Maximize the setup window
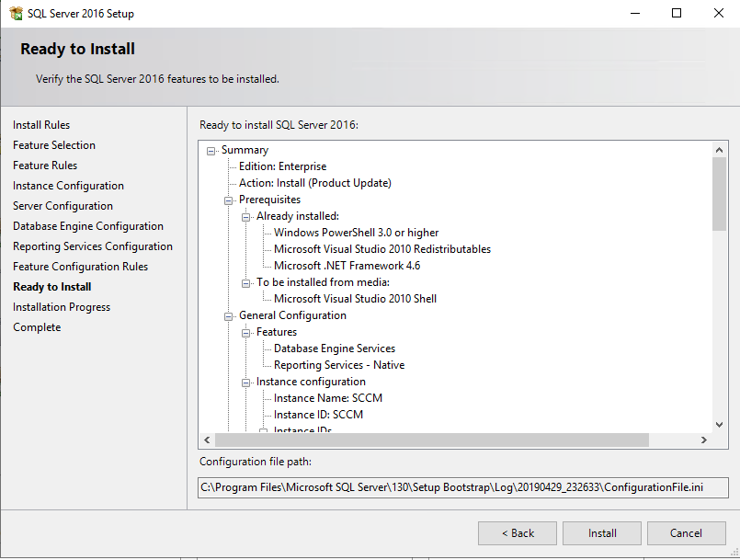The height and width of the screenshot is (560, 740). (677, 13)
